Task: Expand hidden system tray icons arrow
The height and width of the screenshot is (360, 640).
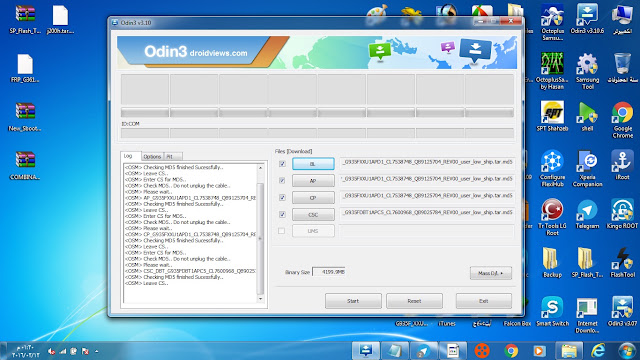Action: coord(96,351)
